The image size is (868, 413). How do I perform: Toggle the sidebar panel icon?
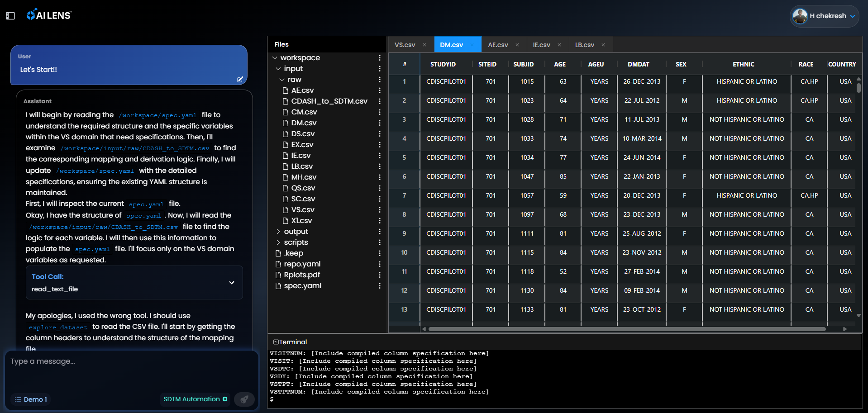(10, 16)
